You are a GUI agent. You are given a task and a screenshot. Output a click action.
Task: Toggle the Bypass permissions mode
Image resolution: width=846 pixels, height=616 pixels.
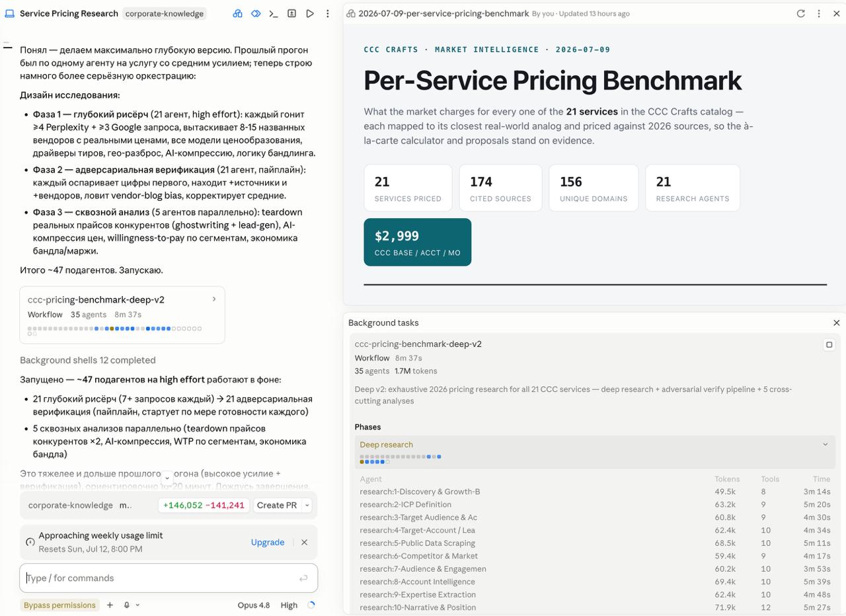click(x=60, y=605)
